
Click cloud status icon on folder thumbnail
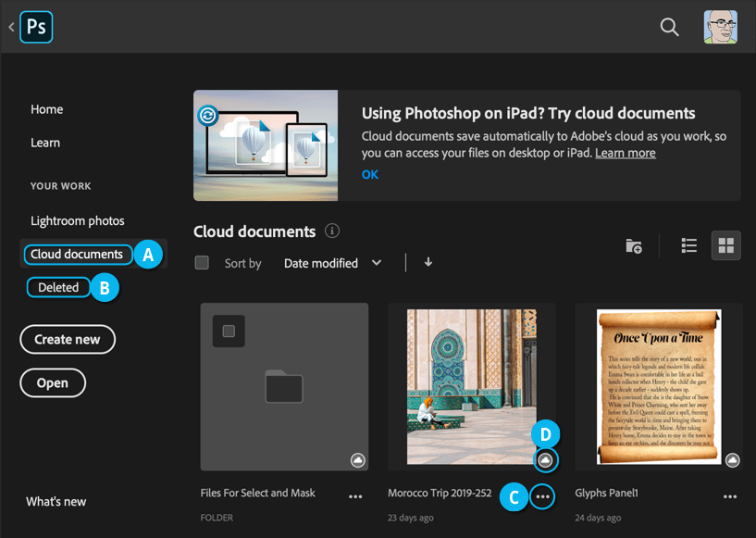click(x=358, y=460)
